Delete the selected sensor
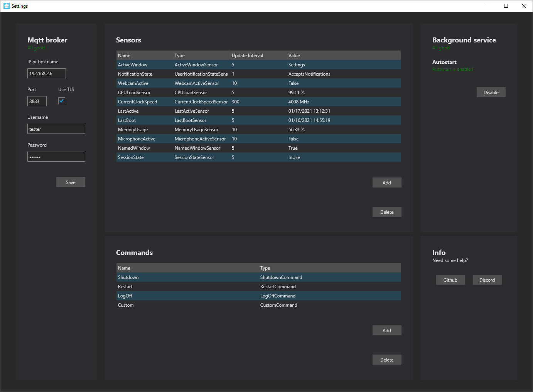 coord(386,211)
